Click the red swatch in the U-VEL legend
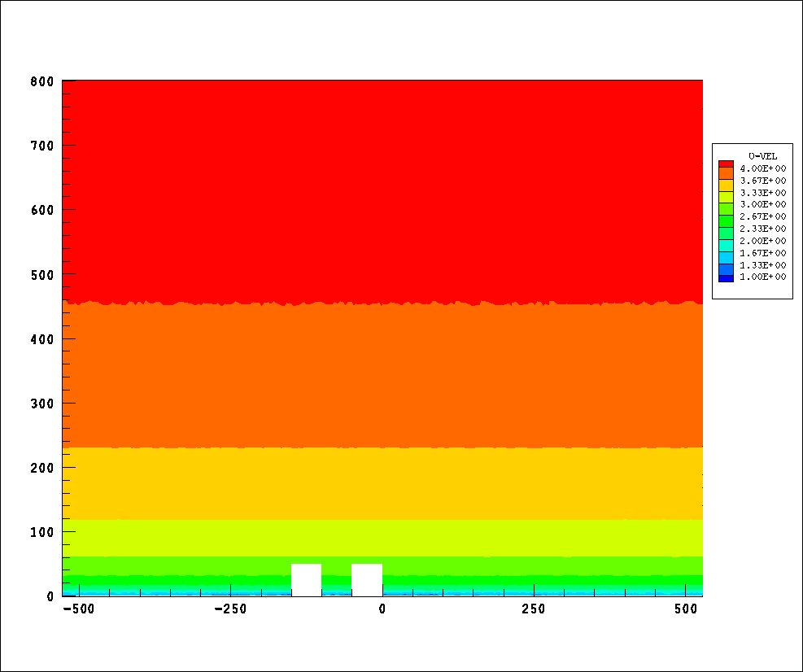This screenshot has width=803, height=672. 726,164
